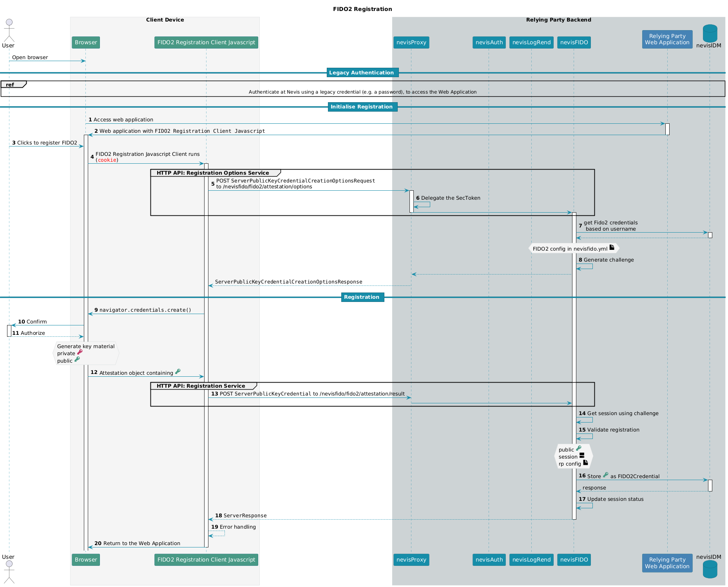Select the bottom nevisAuth participant box
This screenshot has width=728, height=587.
pos(489,560)
